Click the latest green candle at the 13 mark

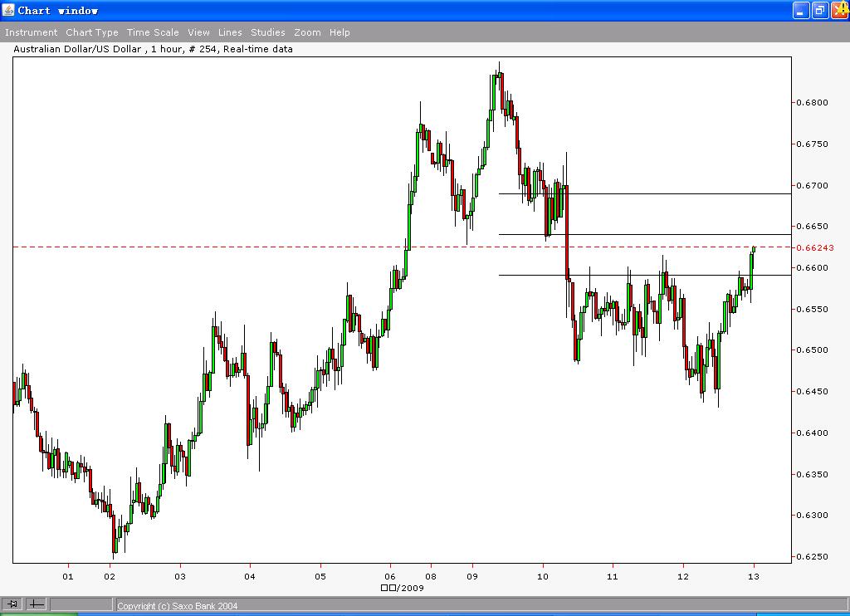[754, 249]
